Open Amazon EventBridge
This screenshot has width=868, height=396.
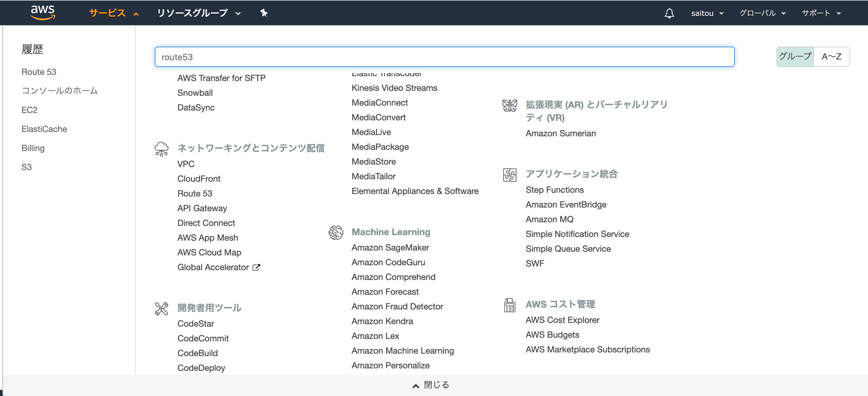pyautogui.click(x=566, y=205)
